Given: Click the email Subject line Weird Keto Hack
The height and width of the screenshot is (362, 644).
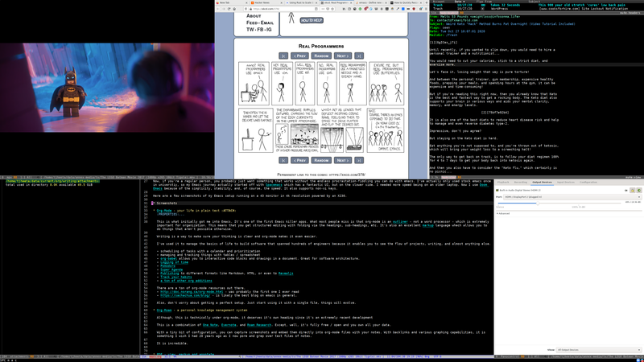Looking at the screenshot, I should pos(502,24).
